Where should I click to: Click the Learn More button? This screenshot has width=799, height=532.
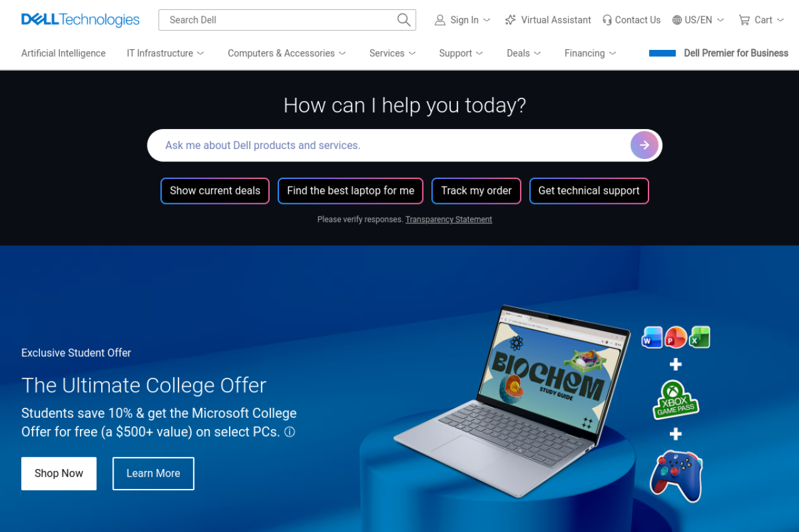[x=153, y=473]
